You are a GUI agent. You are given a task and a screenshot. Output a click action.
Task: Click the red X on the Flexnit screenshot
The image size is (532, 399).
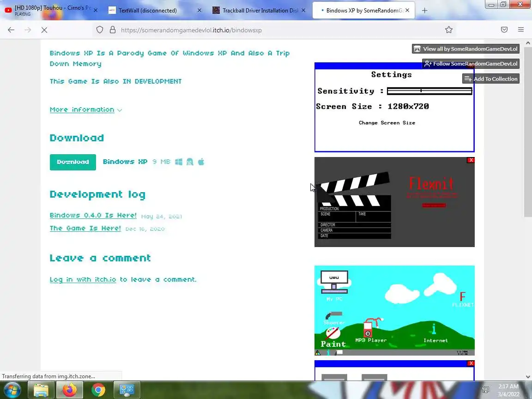471,160
